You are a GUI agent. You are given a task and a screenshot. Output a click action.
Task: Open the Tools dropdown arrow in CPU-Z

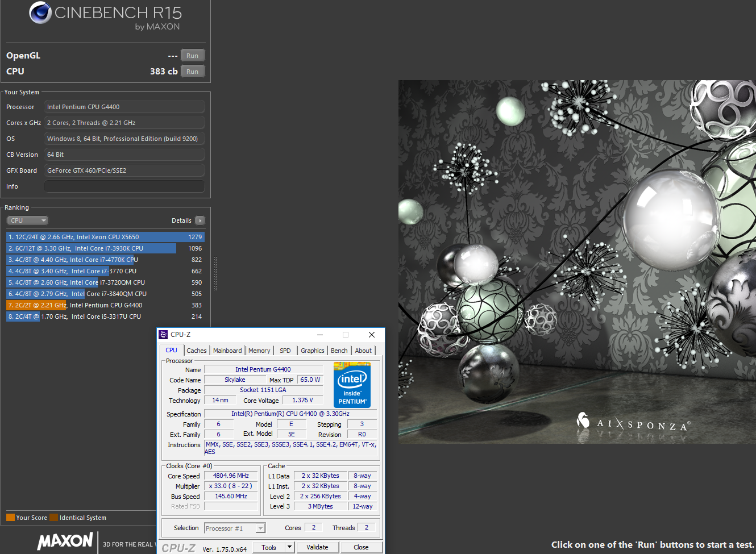tap(289, 547)
